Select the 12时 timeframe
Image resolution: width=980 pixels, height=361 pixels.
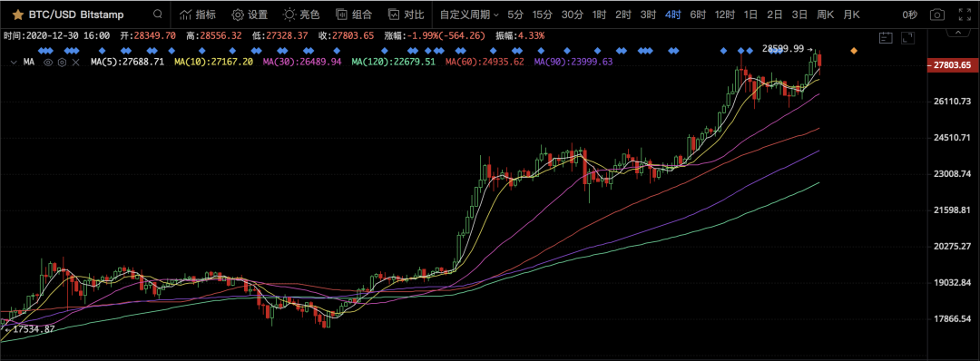tap(725, 15)
